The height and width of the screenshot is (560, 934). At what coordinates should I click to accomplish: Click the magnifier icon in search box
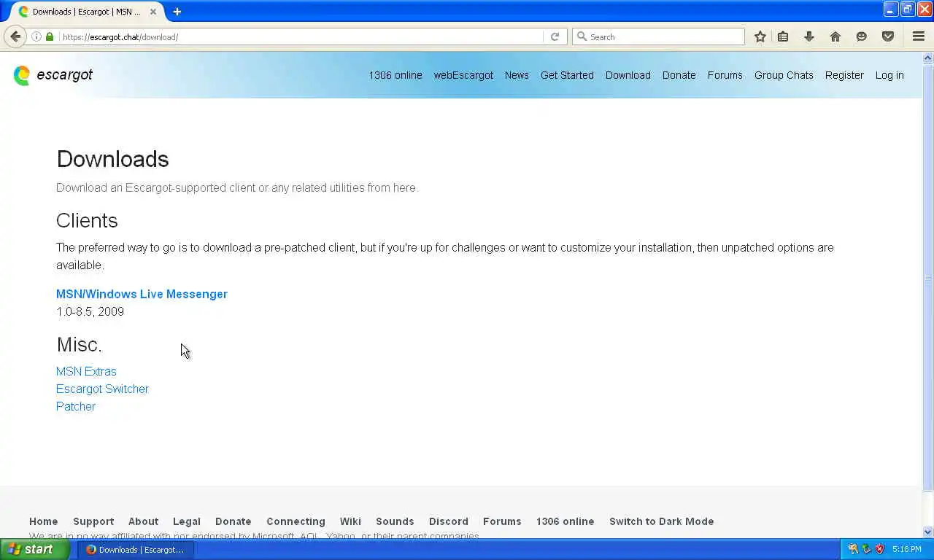pyautogui.click(x=582, y=36)
